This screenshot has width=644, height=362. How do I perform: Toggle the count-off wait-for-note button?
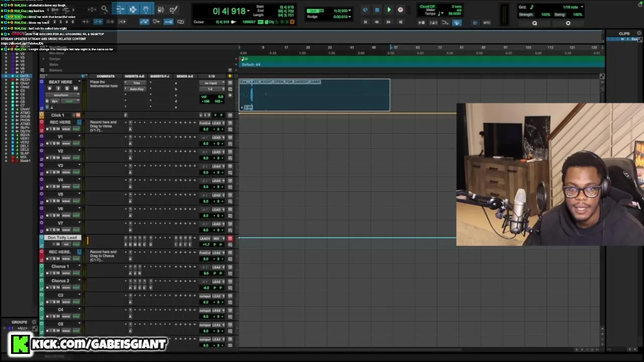coord(422,23)
